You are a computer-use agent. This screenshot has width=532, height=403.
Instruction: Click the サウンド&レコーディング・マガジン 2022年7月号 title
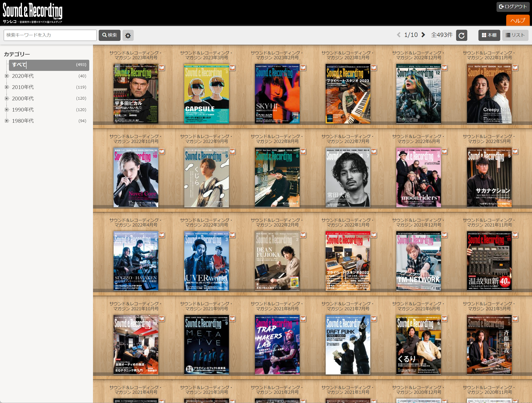tap(348, 139)
